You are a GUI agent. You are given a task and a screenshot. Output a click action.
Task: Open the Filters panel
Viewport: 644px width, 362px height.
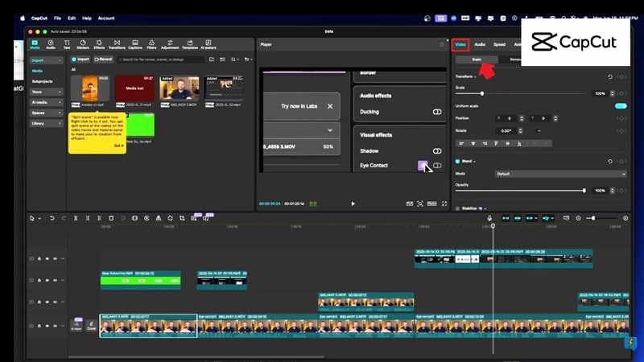point(151,44)
